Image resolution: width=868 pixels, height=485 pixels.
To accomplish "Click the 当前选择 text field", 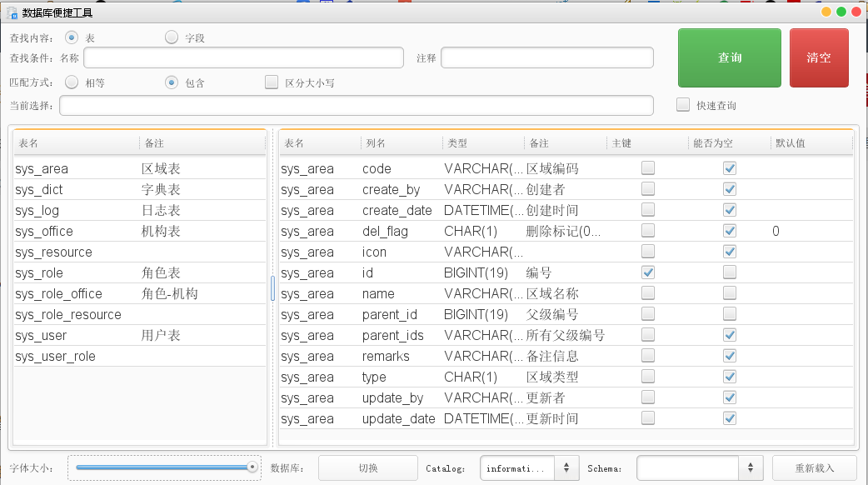I will tap(357, 106).
